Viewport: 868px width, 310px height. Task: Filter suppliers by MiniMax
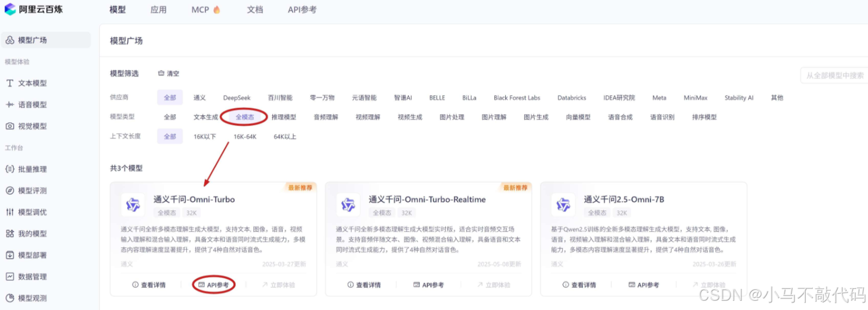click(695, 98)
